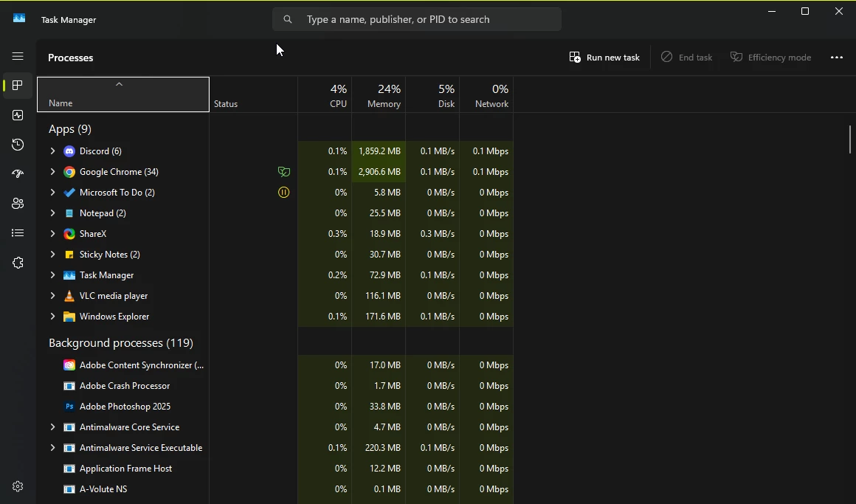The image size is (856, 504).
Task: Click the Apps (9) group heading
Action: 70,129
